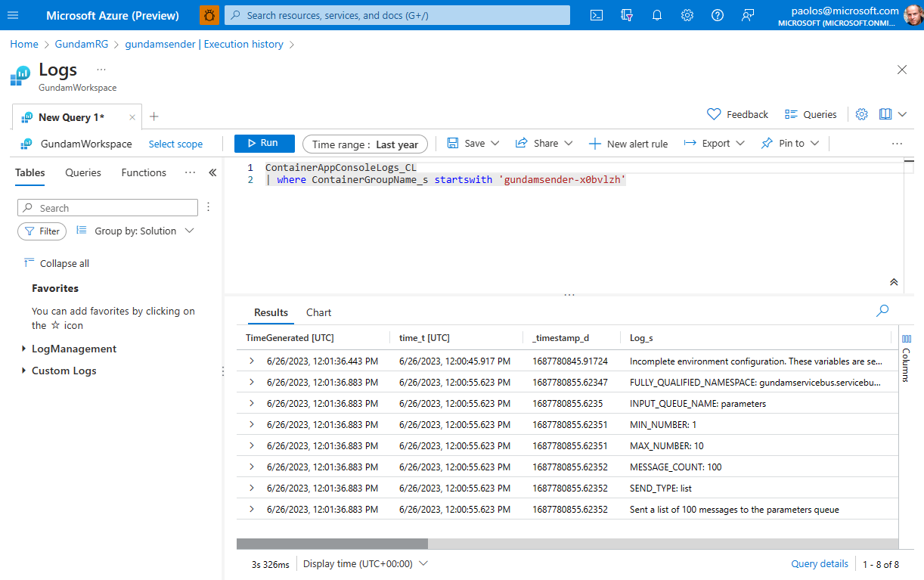The image size is (924, 580).
Task: Click the Feedback heart button
Action: coord(737,114)
